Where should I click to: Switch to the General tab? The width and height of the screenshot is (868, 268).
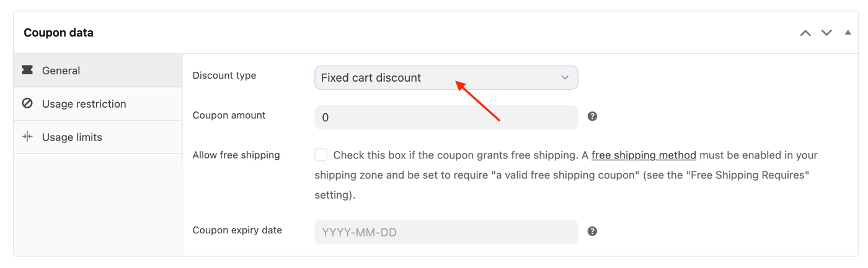click(x=61, y=71)
